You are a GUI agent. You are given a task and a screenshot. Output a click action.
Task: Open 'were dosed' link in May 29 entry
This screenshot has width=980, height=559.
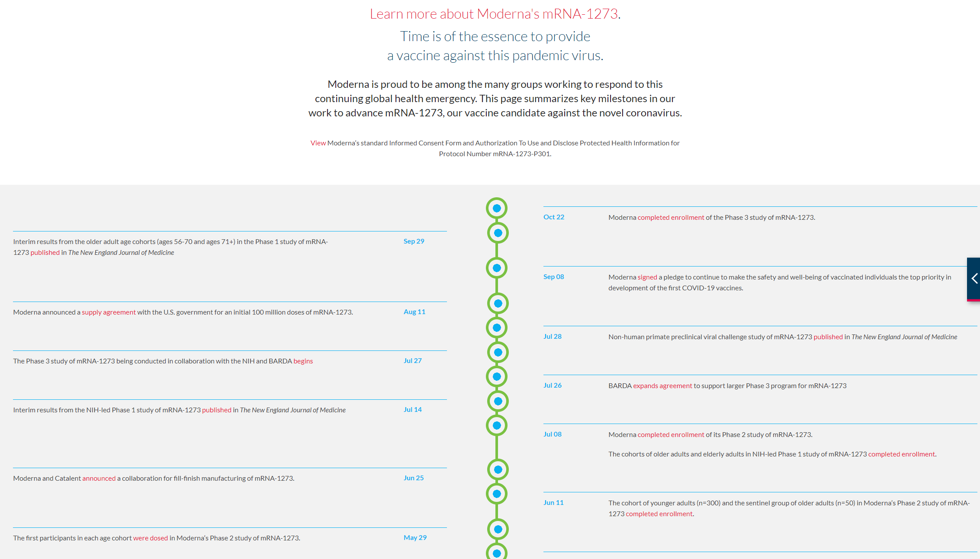tap(150, 538)
